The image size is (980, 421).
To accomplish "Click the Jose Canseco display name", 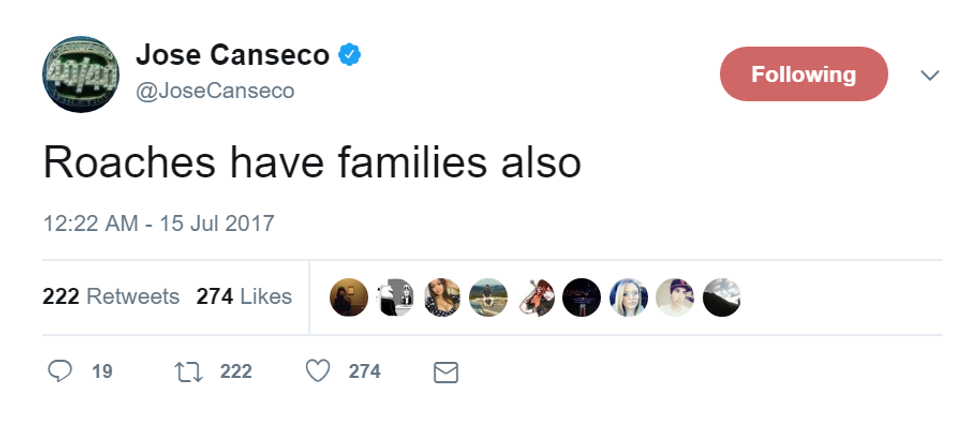I will click(232, 55).
